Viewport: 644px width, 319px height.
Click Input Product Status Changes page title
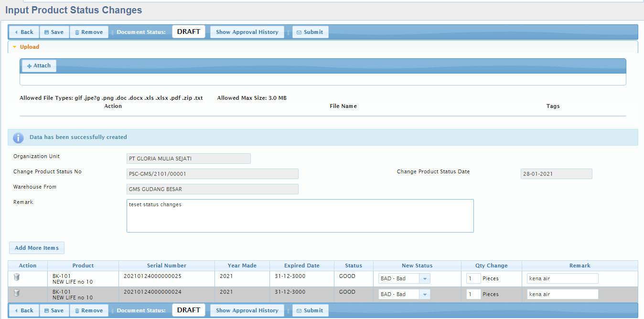tap(74, 10)
